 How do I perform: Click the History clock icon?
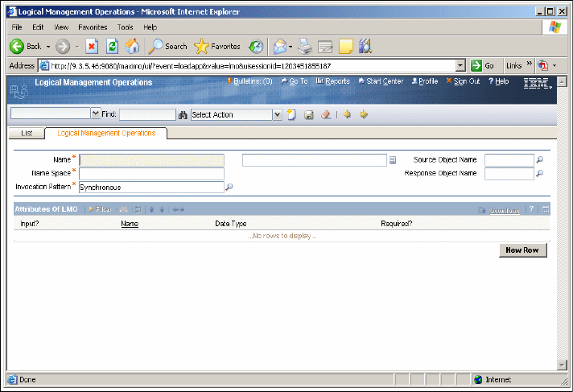pos(256,47)
